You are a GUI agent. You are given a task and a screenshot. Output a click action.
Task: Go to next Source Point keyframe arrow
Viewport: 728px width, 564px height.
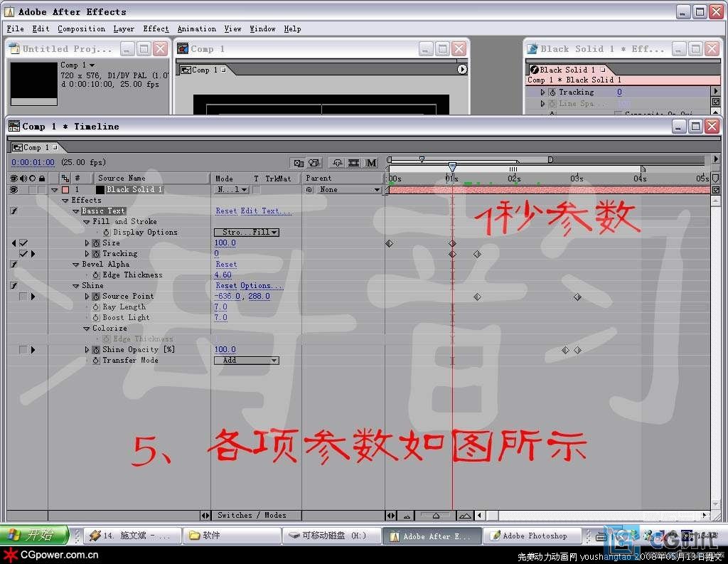click(33, 297)
